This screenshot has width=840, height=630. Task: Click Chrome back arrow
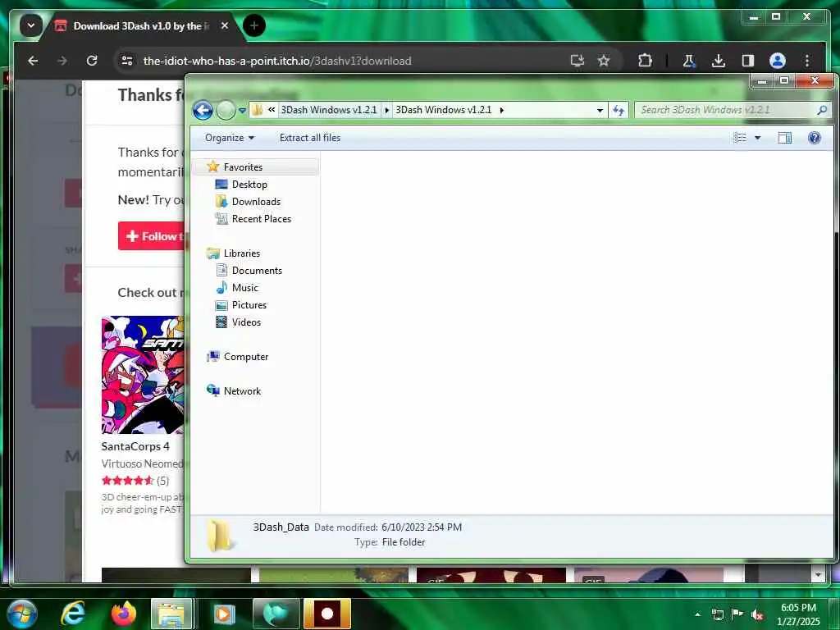click(33, 61)
